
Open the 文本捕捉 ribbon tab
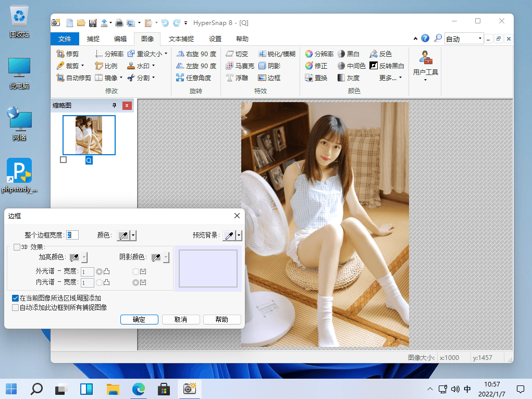tap(181, 39)
